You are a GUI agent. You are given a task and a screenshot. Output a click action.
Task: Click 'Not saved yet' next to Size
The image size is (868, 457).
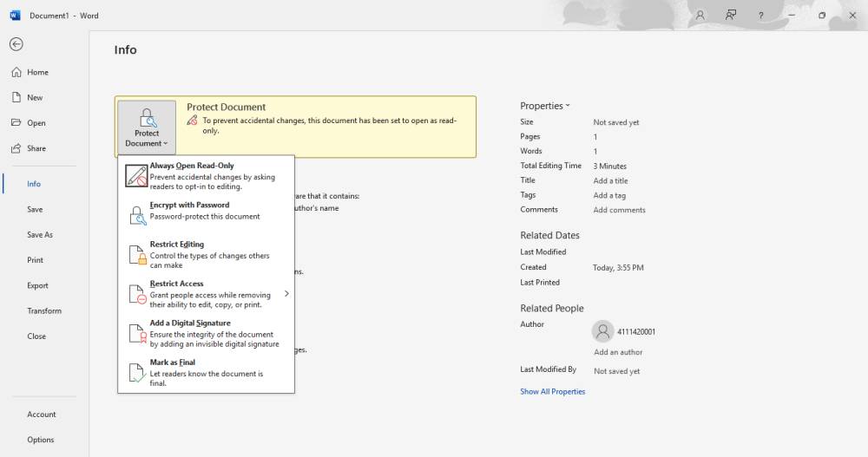pos(616,122)
